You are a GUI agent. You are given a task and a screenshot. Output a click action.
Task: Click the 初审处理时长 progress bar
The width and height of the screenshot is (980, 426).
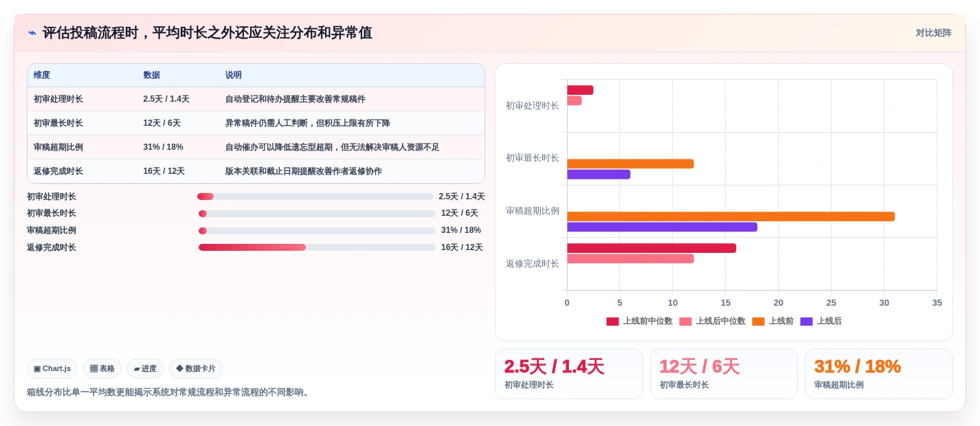[x=315, y=197]
